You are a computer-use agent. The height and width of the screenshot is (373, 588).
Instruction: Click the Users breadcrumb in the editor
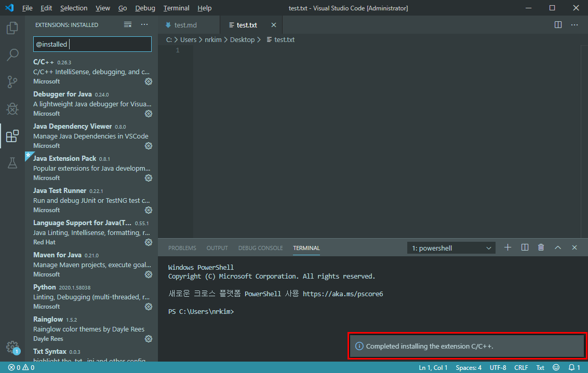tap(188, 39)
